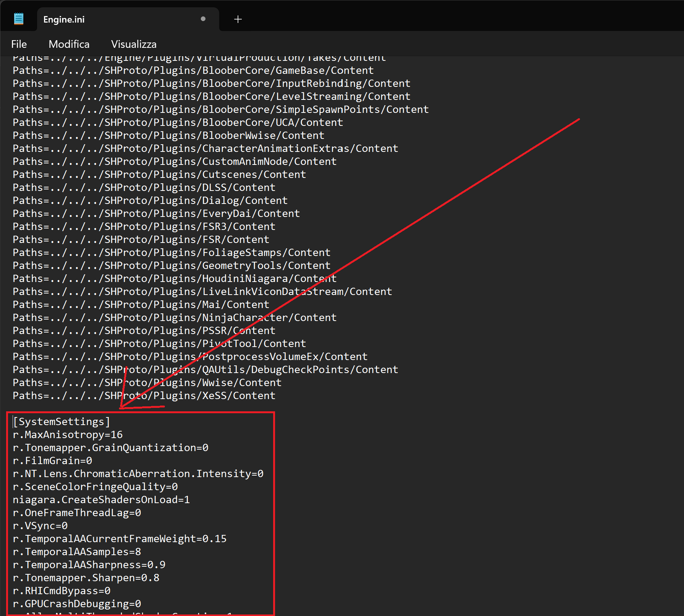Click the niagara.CreateShadersOnLoad=1 line
684x616 pixels.
[101, 500]
